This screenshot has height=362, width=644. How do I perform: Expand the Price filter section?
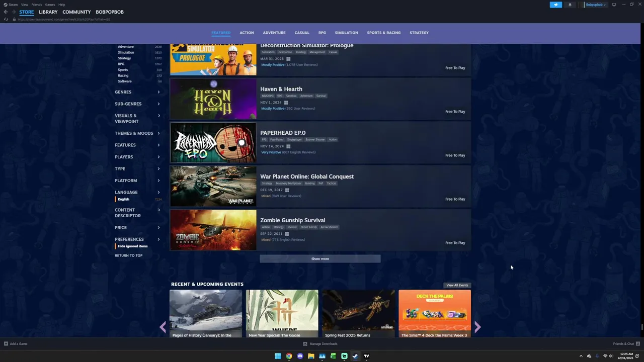[137, 227]
